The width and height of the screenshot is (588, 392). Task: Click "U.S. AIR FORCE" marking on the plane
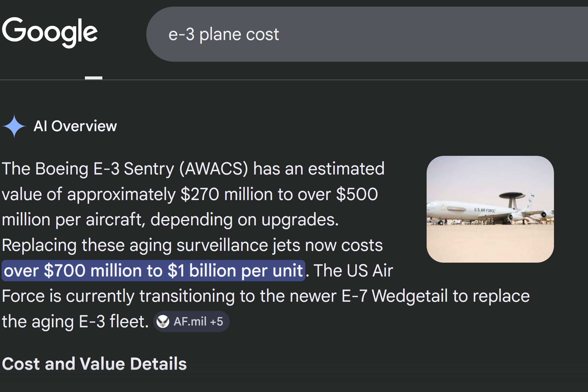click(484, 210)
